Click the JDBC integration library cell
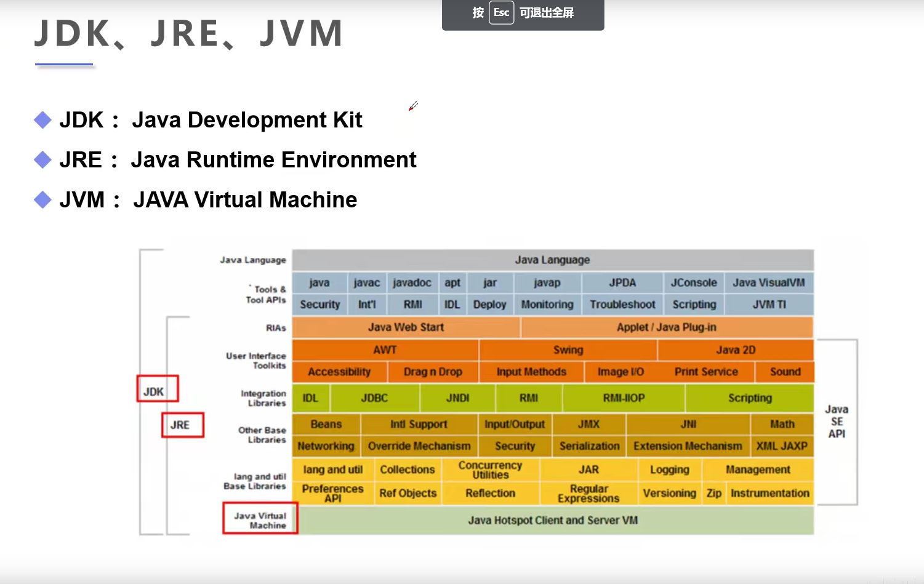This screenshot has width=924, height=584. click(374, 398)
